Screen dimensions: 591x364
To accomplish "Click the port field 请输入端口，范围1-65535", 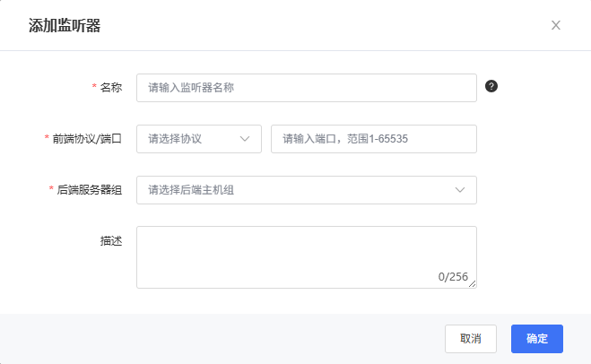I will (373, 139).
